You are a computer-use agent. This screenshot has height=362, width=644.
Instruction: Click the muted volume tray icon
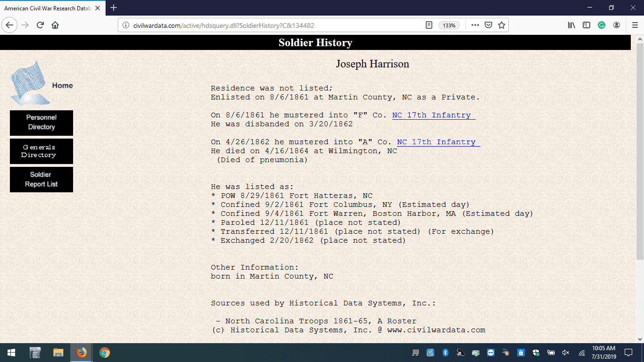click(566, 353)
